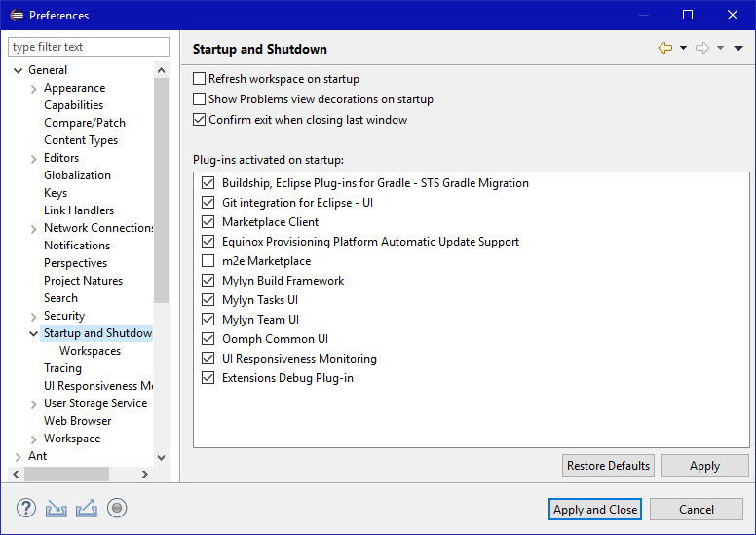Image resolution: width=756 pixels, height=535 pixels.
Task: Open Notifications preferences page
Action: [x=77, y=245]
